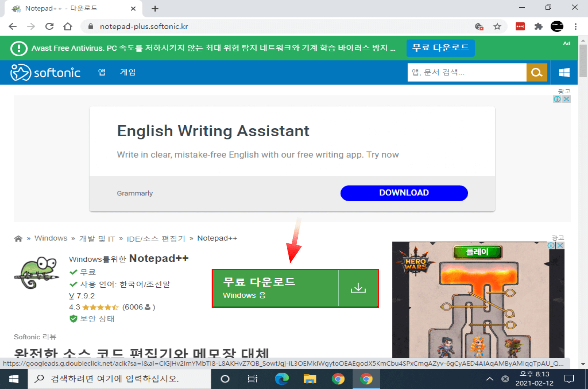Open the 게임 menu on Softonic
Viewport: 588px width, 389px height.
(128, 72)
